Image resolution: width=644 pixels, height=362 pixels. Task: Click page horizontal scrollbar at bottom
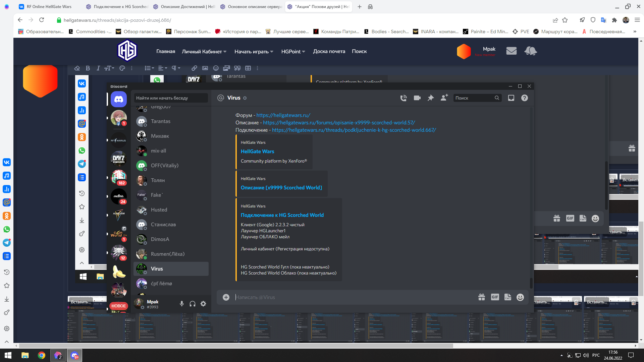236,346
